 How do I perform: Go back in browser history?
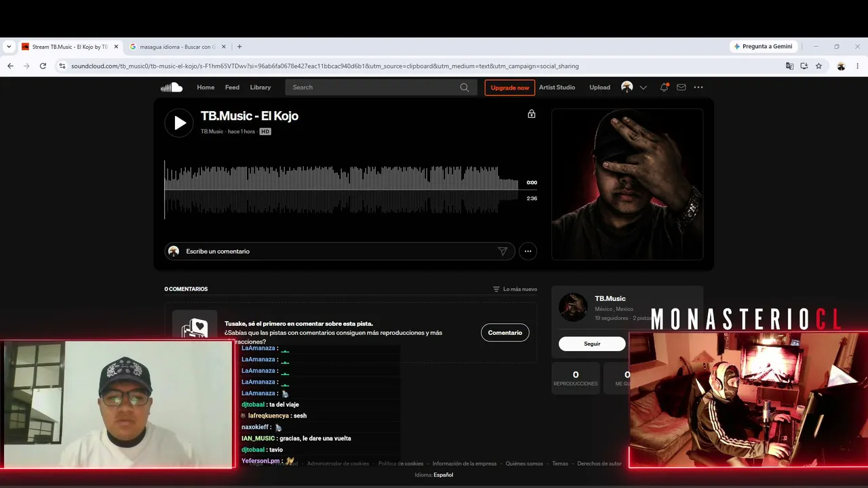pos(10,66)
